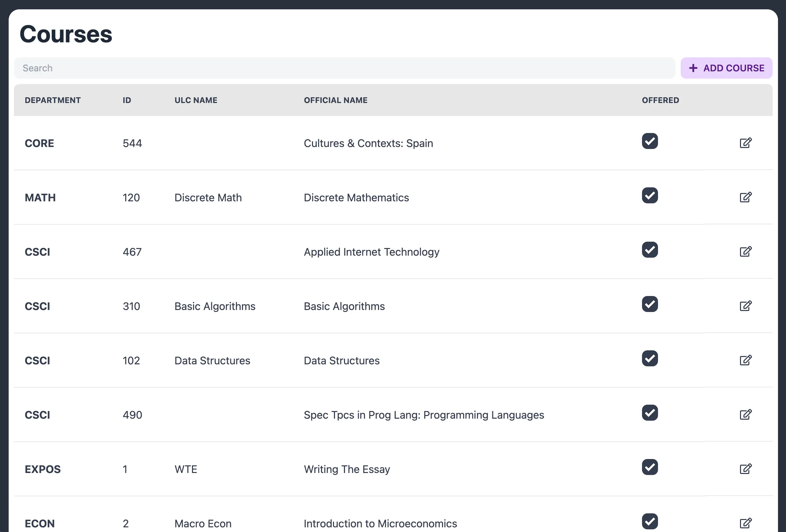This screenshot has width=786, height=532.
Task: Click the Add Course button
Action: click(726, 68)
